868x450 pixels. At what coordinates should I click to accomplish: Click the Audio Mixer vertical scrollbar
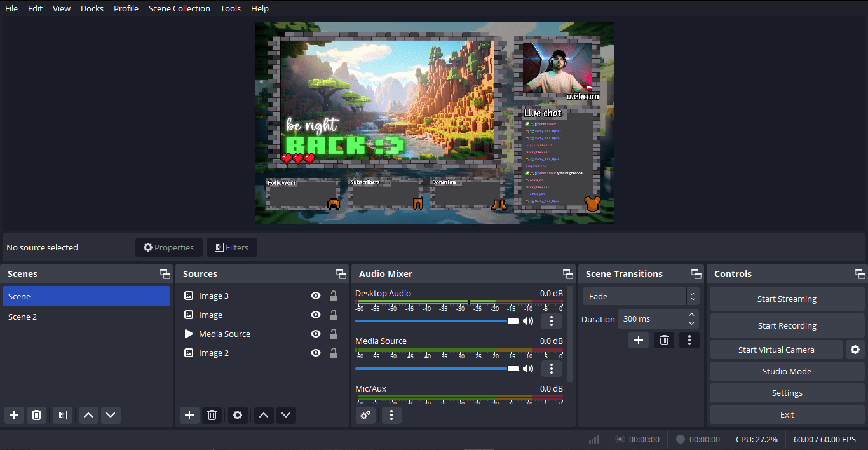(571, 334)
